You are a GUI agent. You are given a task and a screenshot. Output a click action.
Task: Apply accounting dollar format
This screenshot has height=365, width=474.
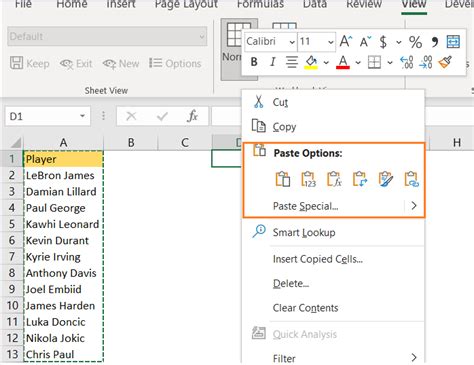[383, 42]
